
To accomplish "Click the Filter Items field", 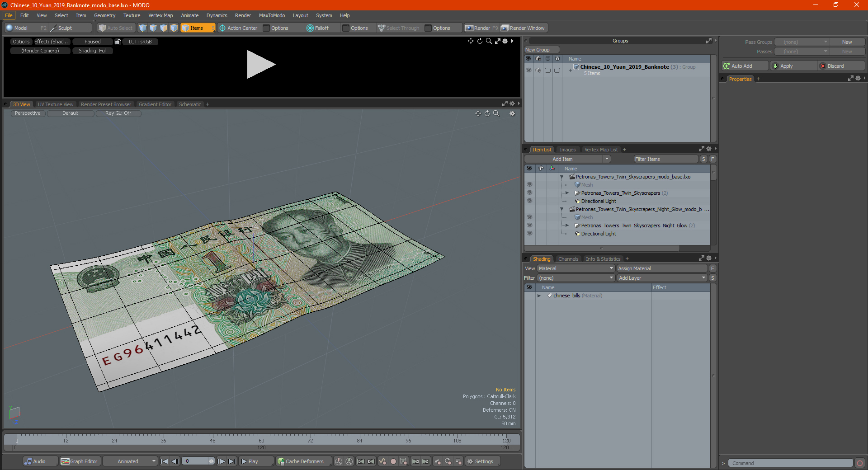I will coord(666,159).
